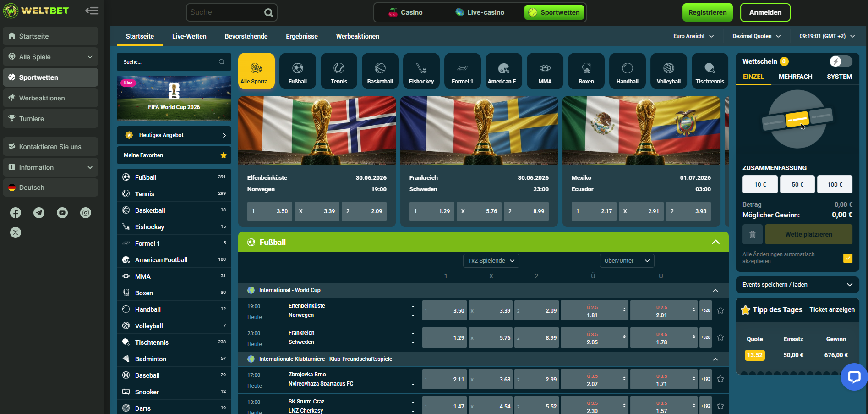This screenshot has height=414, width=868.
Task: Favorite the SK Sturm Graz match star
Action: click(x=721, y=406)
